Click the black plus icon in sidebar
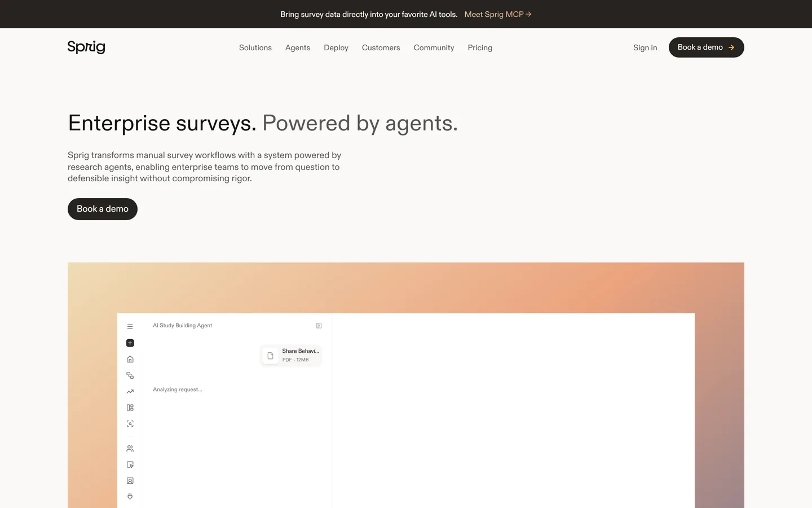The image size is (812, 508). pyautogui.click(x=130, y=343)
